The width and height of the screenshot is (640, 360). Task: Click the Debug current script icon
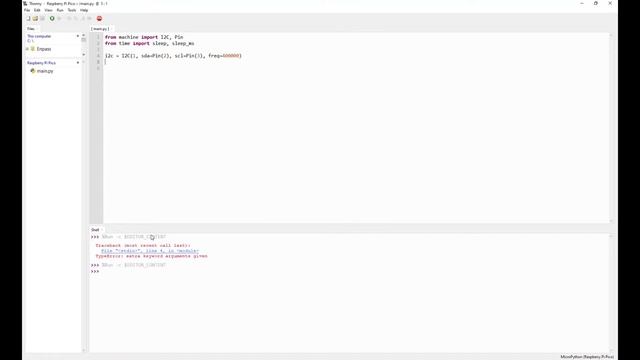pyautogui.click(x=59, y=18)
